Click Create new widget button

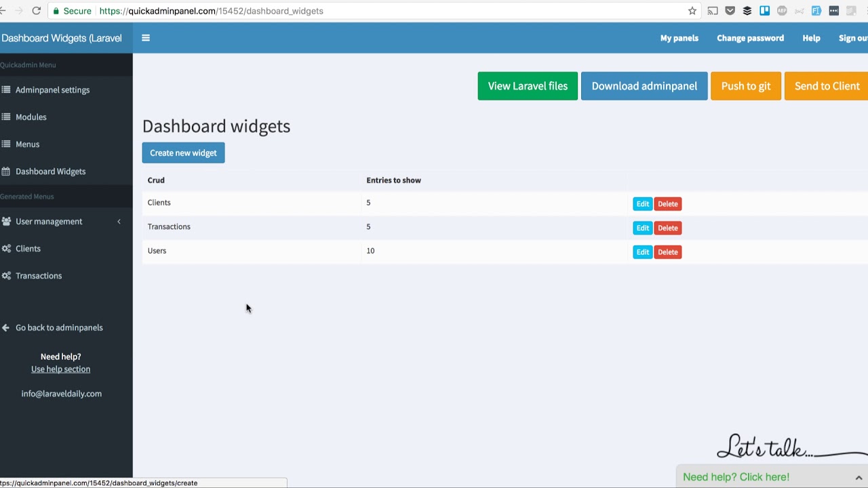(183, 152)
